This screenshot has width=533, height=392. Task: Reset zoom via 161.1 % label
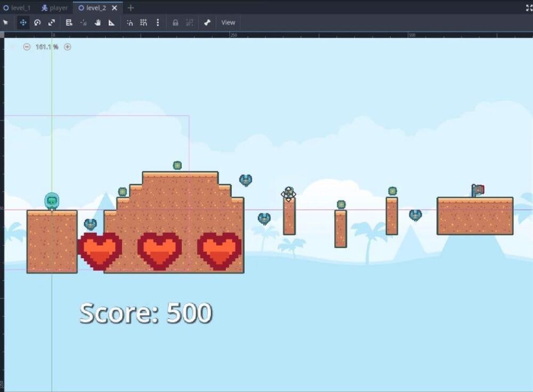coord(47,47)
